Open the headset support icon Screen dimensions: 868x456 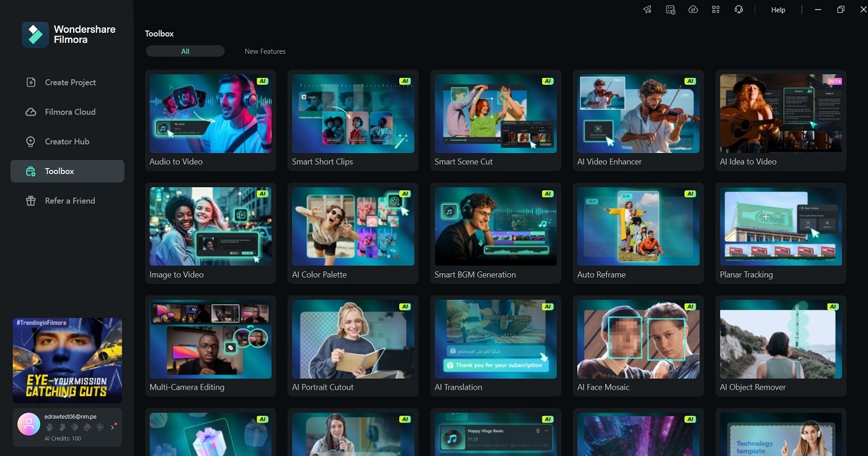[x=738, y=10]
